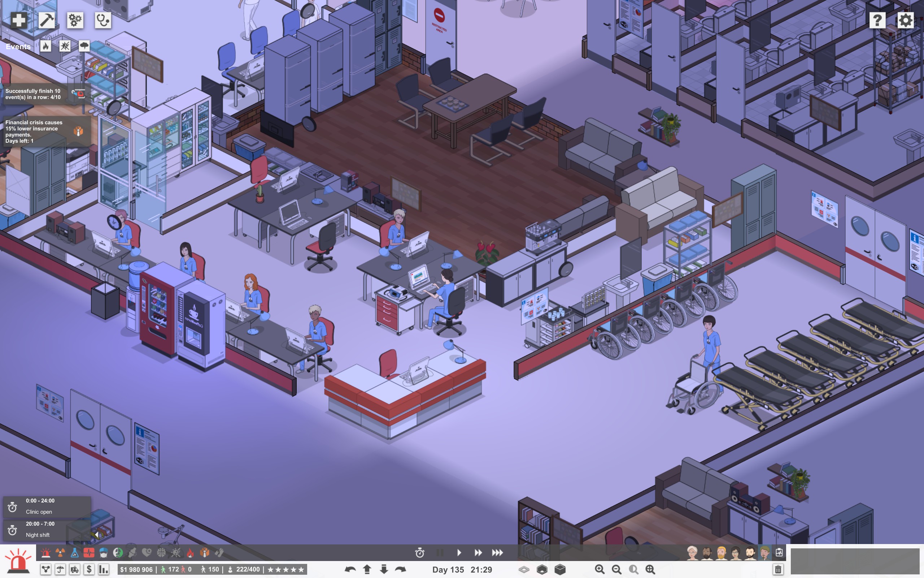Open the stethoscope staff management menu
The height and width of the screenshot is (578, 924).
coord(103,20)
